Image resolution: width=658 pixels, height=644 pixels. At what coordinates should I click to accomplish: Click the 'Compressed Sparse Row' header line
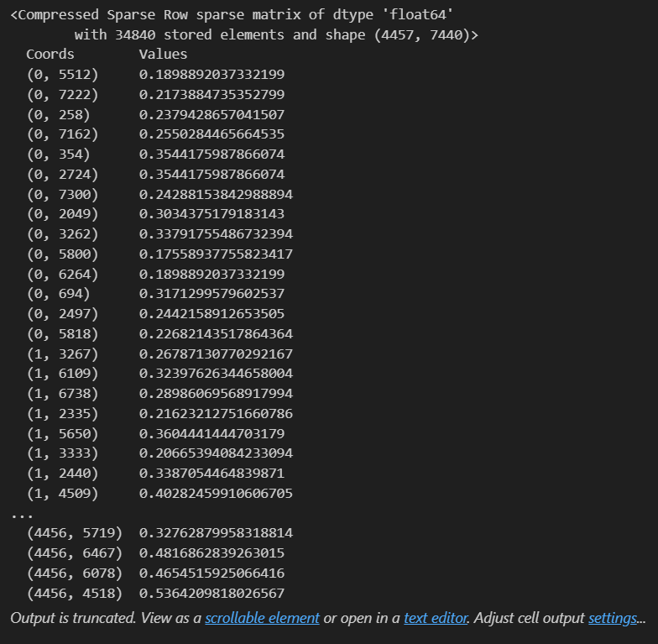click(x=232, y=15)
